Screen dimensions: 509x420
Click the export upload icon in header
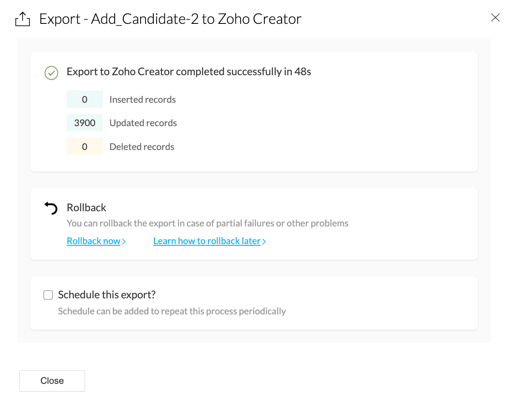23,19
